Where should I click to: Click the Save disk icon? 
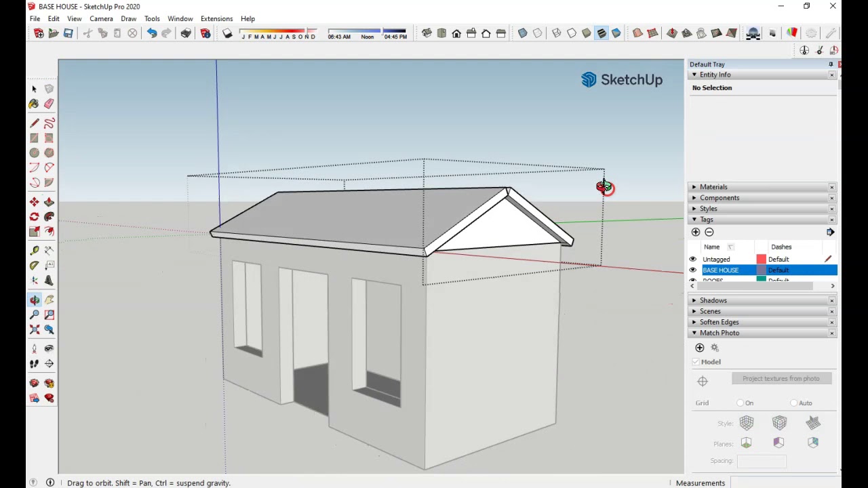[x=68, y=33]
